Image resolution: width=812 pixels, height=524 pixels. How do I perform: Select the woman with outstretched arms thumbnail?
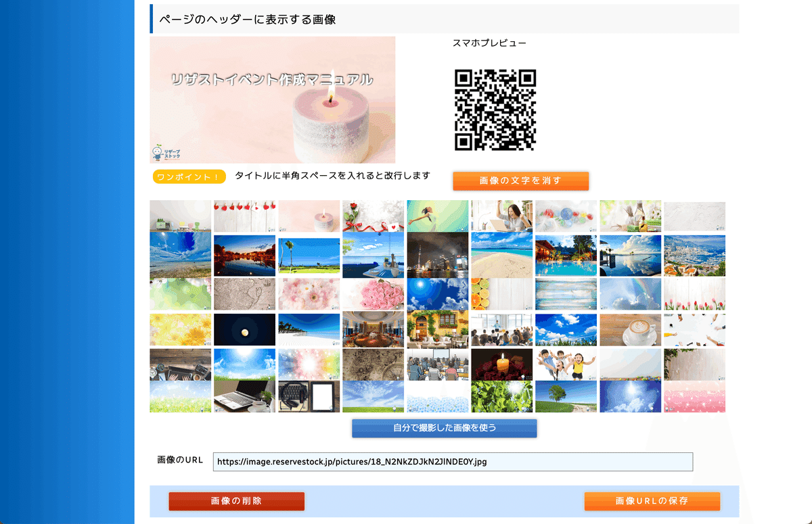(437, 216)
